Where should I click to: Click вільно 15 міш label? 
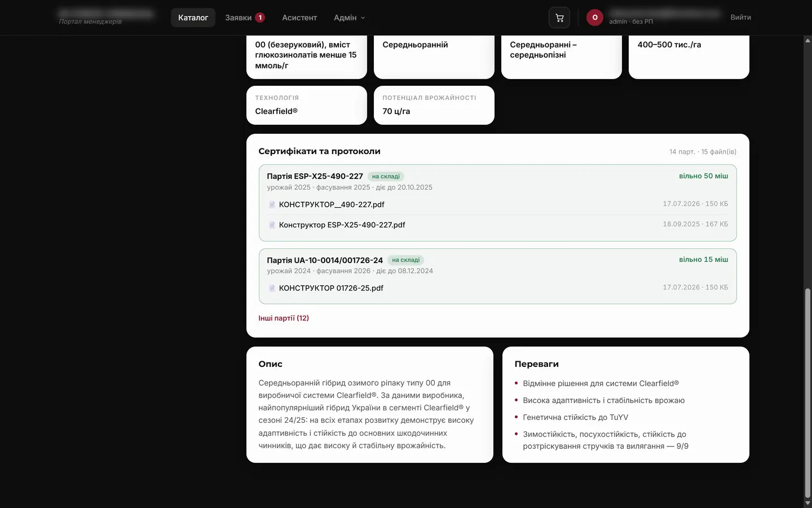point(703,260)
